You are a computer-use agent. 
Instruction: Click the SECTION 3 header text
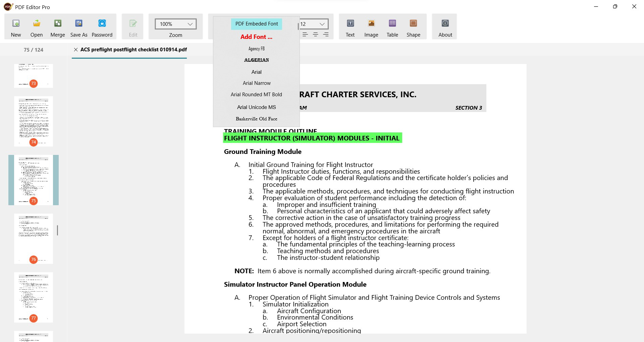click(x=469, y=108)
